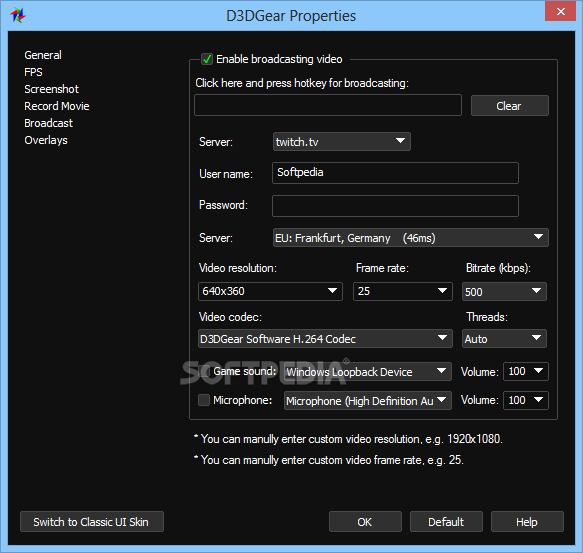Open the FPS settings page
Screen dimensions: 583x553
coord(33,72)
